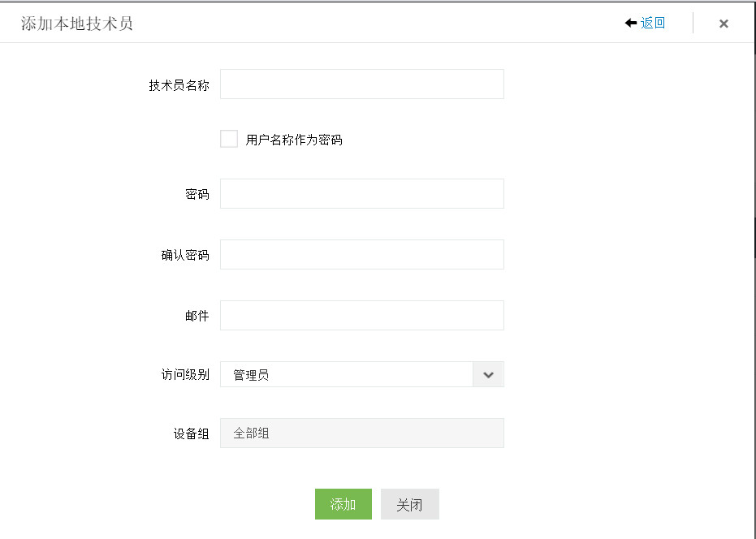Focus the 密码 input box
This screenshot has height=539, width=756.
(x=361, y=194)
